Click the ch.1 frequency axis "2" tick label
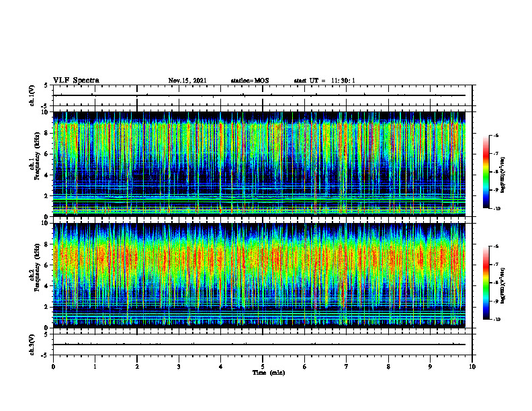Screen dimensions: 532x411 pos(47,196)
